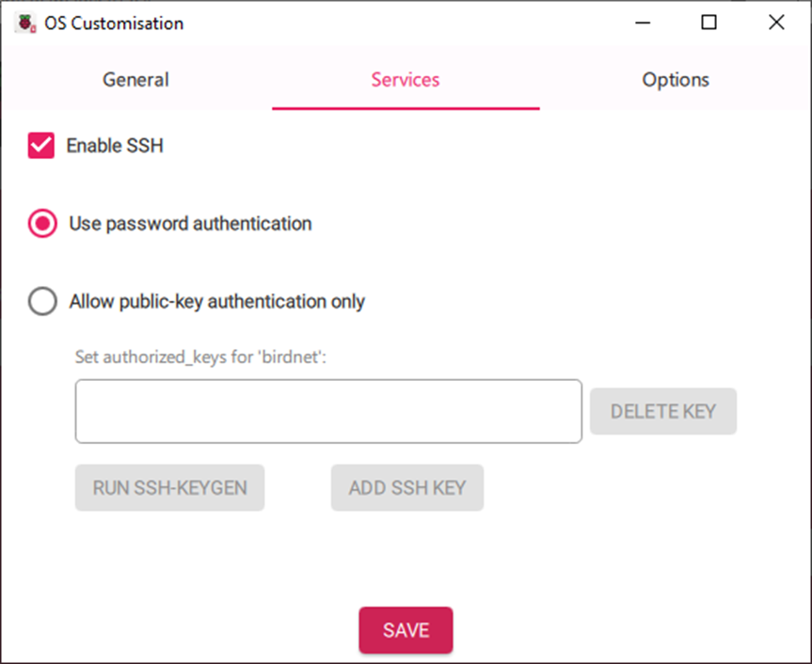Focus the authorized_keys text field for birdnet
Screen dimensions: 812x664
coord(328,411)
